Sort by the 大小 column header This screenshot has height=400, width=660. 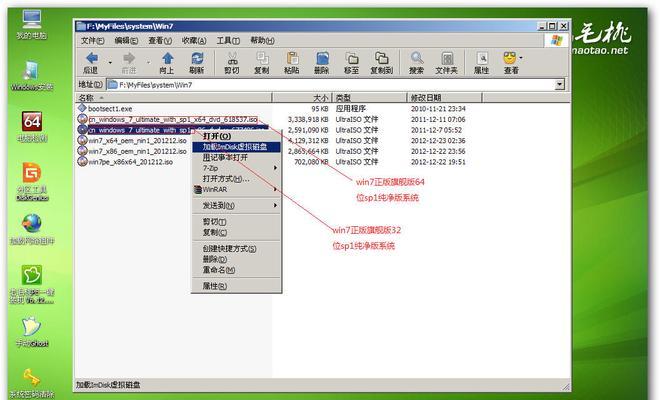[x=302, y=98]
